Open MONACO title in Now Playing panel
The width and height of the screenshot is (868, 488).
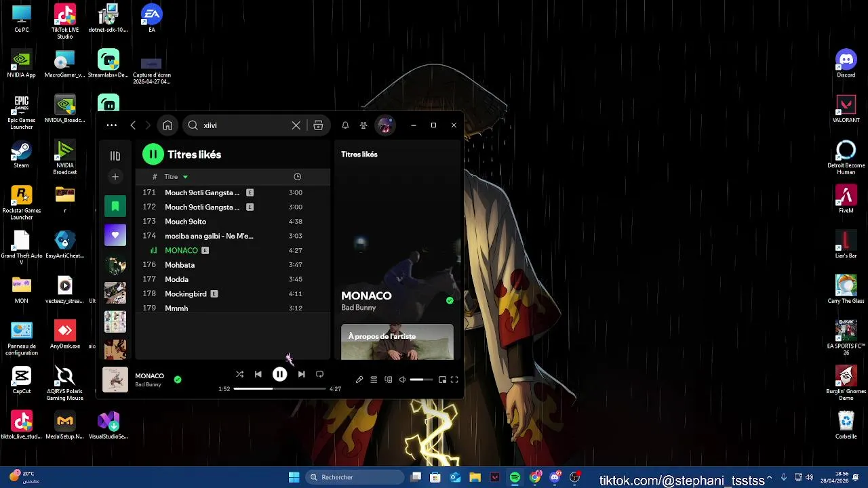click(x=366, y=296)
